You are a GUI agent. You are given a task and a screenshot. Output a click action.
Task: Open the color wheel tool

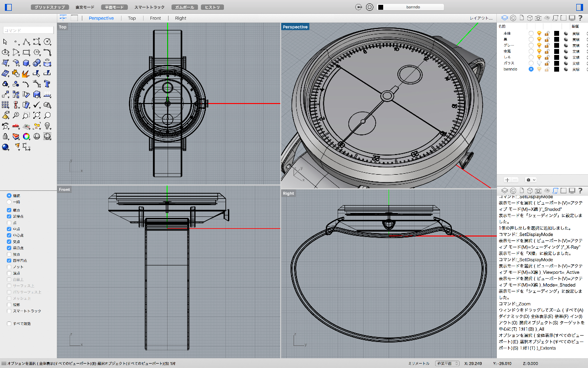[26, 136]
